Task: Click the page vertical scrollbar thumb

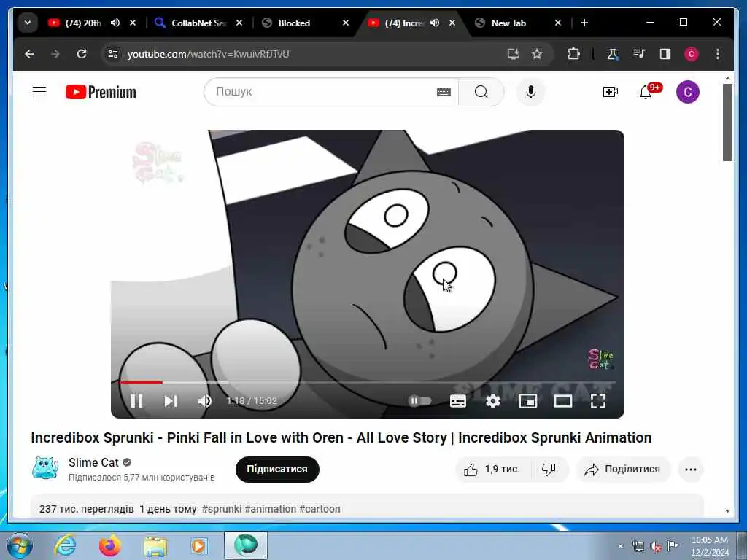Action: [727, 122]
